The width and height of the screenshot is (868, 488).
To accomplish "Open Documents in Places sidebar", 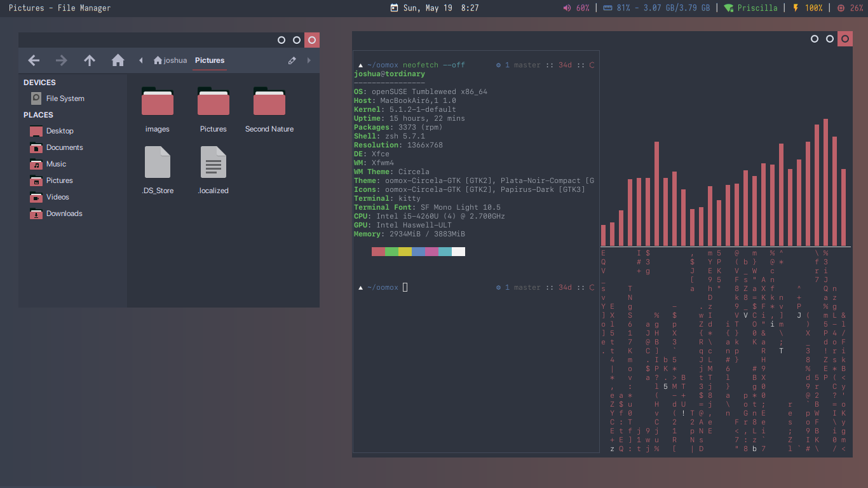I will tap(64, 147).
